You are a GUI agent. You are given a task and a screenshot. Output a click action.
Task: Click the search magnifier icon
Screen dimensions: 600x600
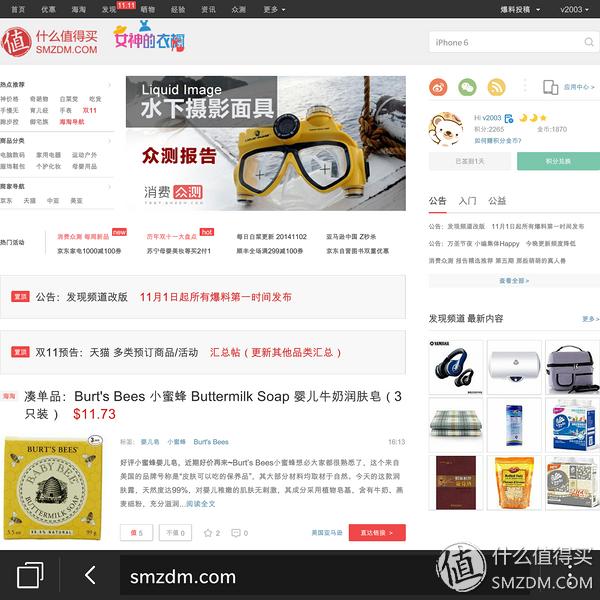tap(589, 42)
